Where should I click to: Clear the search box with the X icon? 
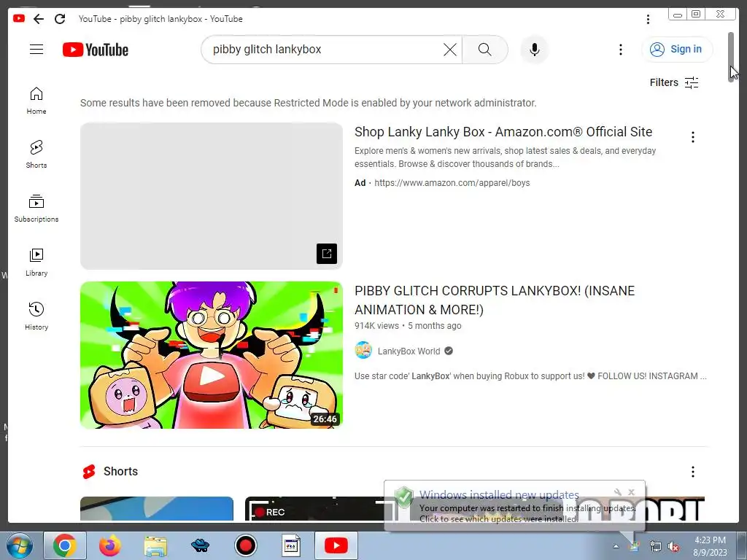[x=449, y=50]
